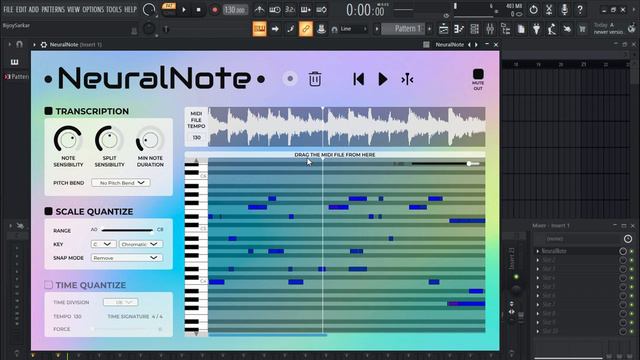Toggle the Slot 3 enable LED in the Mixer
The image size is (640, 360).
[x=632, y=269]
